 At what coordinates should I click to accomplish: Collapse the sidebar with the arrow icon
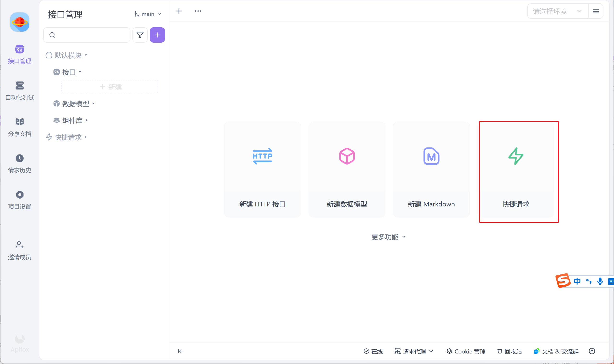[x=181, y=351]
